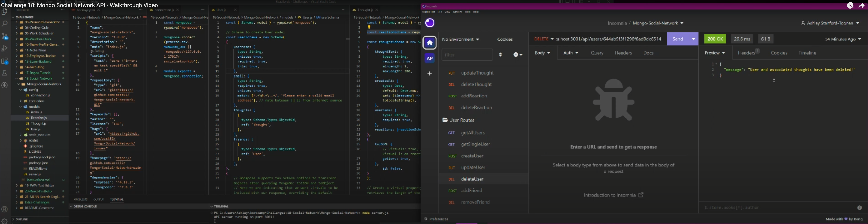Switch to the request Docs tab
This screenshot has width=868, height=224.
point(648,53)
